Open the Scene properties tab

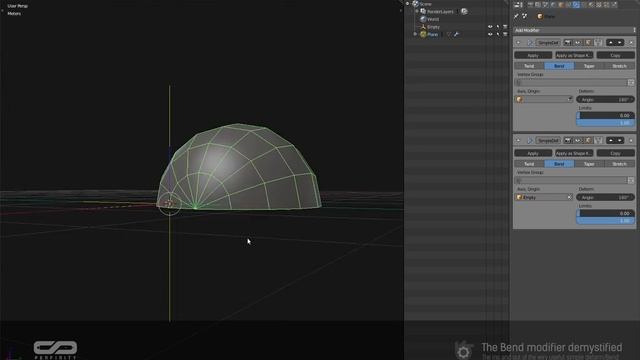point(545,4)
